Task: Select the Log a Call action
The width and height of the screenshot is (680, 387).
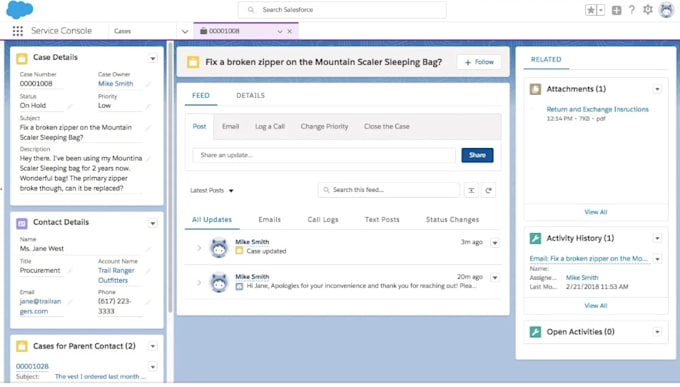Action: point(270,126)
